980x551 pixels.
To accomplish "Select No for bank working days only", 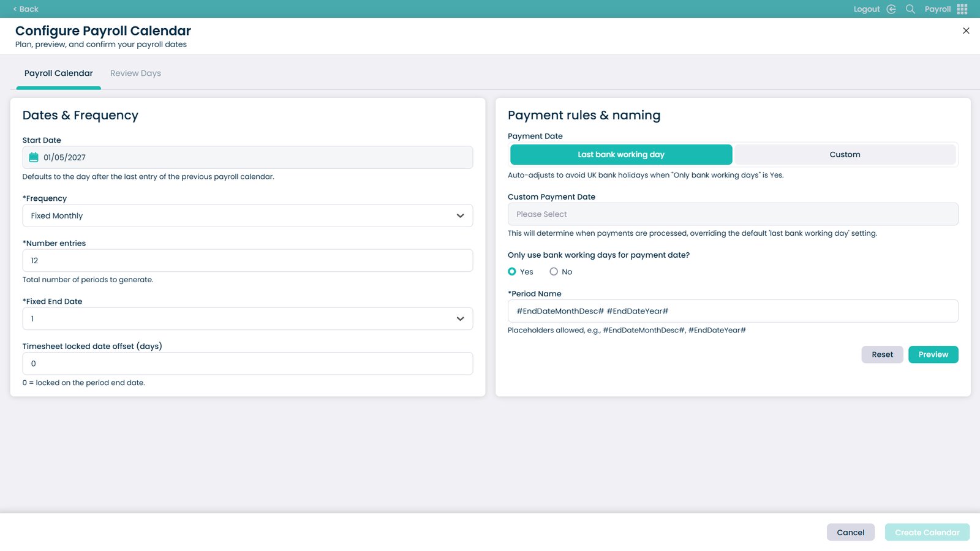I will coord(554,272).
